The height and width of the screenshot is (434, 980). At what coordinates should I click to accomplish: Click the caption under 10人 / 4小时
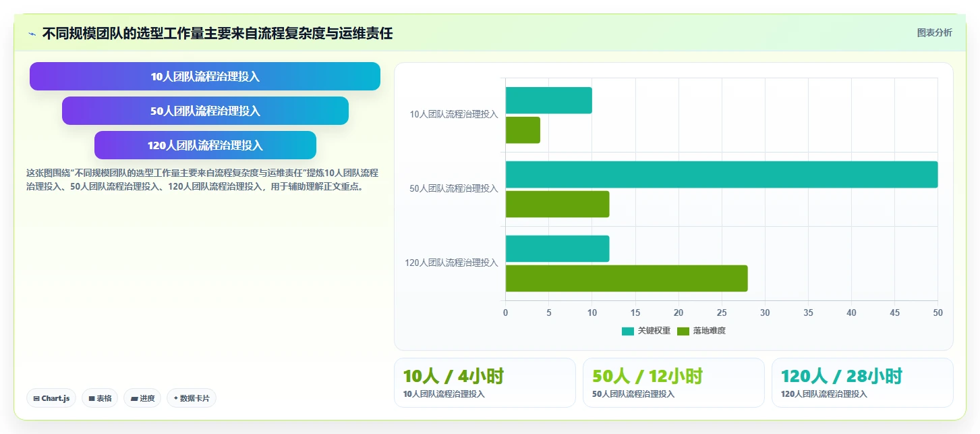tap(444, 394)
